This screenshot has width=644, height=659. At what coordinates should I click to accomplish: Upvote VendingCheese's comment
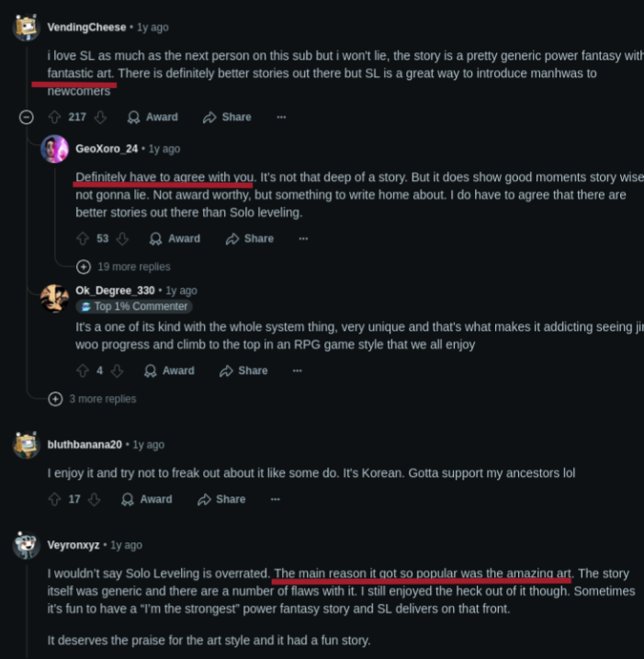[x=54, y=117]
